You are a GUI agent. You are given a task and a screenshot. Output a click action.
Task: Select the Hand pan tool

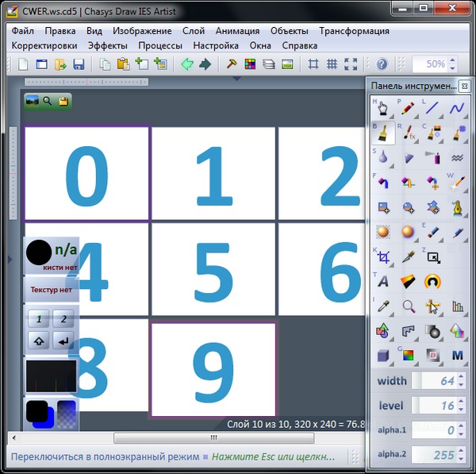pos(383,108)
